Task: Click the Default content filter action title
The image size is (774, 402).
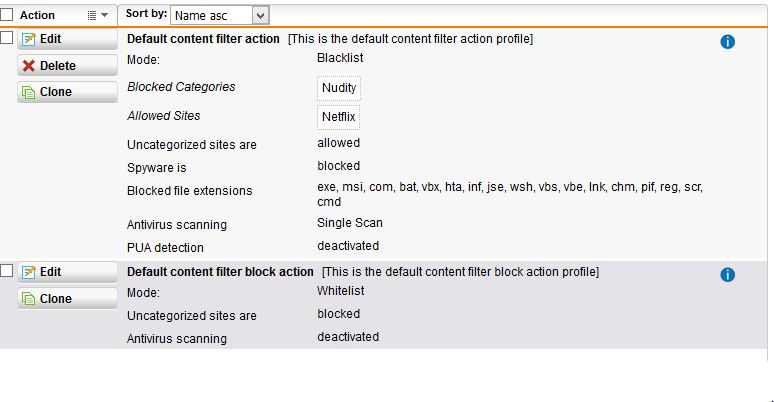Action: 203,39
